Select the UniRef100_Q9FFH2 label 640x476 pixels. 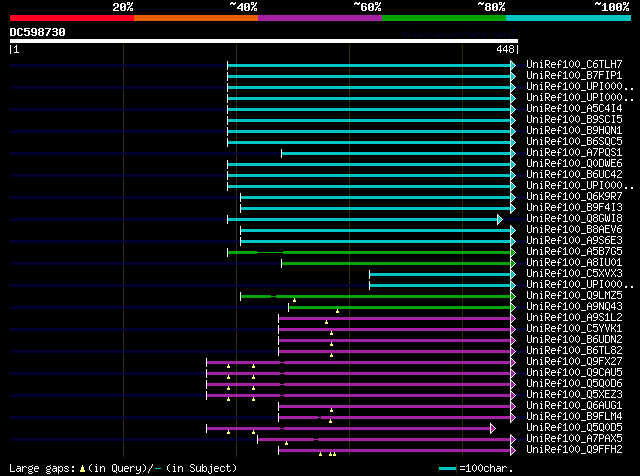574,450
